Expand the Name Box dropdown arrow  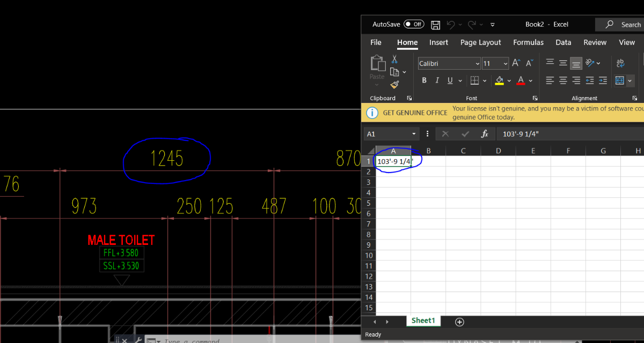coord(414,134)
